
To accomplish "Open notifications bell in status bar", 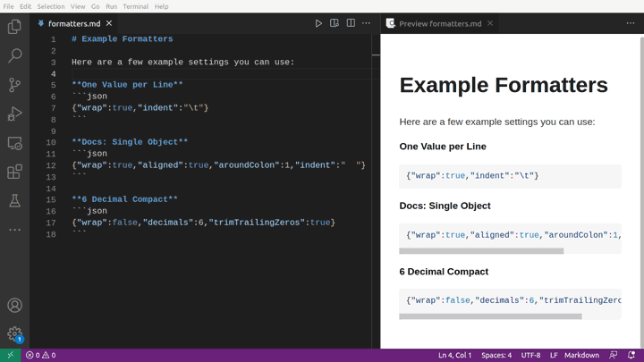I will [x=631, y=355].
